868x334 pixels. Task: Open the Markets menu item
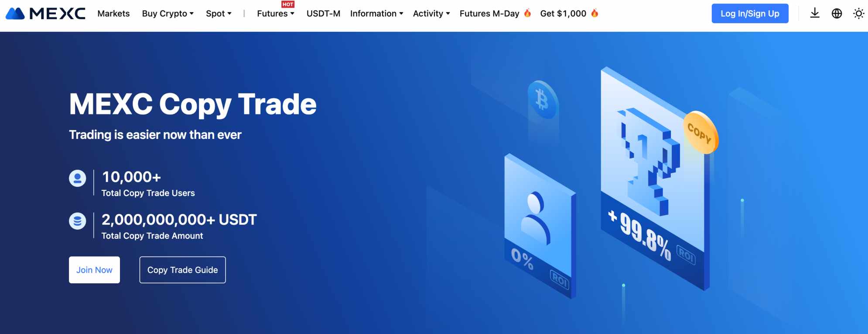click(x=113, y=14)
